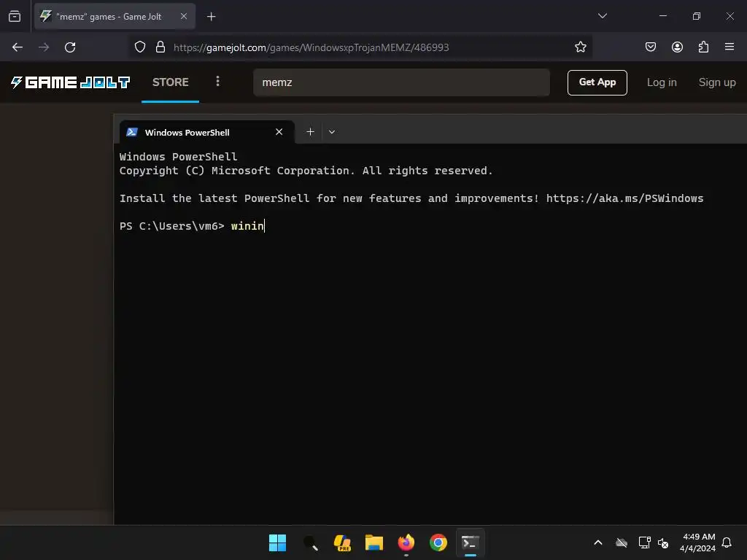The height and width of the screenshot is (560, 747).
Task: Open Firefox View icon at top left
Action: (15, 17)
